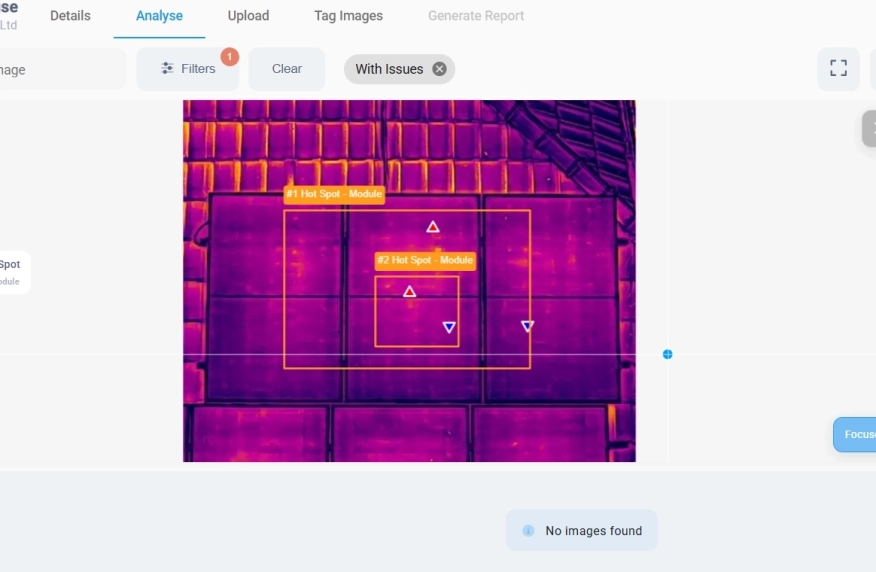Viewport: 876px width, 572px height.
Task: Open the Filters panel
Action: point(188,69)
